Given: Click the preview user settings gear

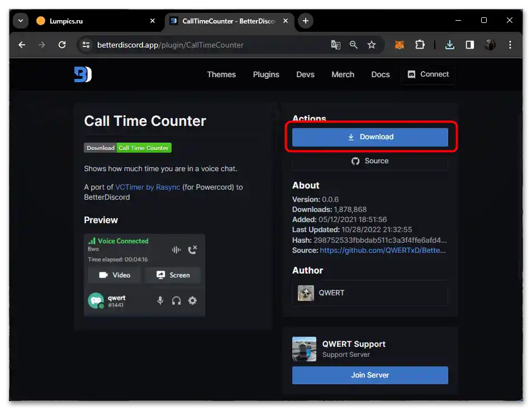Looking at the screenshot, I should click(x=192, y=300).
